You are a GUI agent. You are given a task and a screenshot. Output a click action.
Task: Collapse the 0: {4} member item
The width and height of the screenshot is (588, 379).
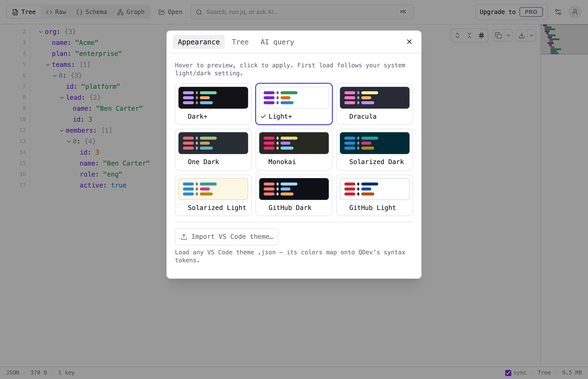[x=69, y=141]
